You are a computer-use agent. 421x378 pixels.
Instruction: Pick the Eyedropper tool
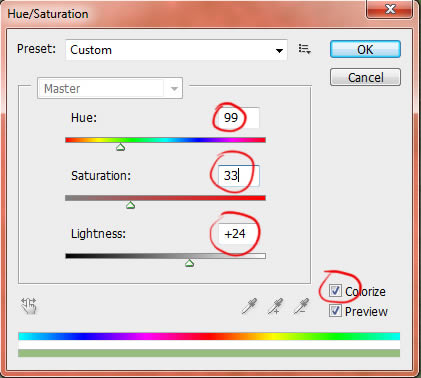(249, 306)
